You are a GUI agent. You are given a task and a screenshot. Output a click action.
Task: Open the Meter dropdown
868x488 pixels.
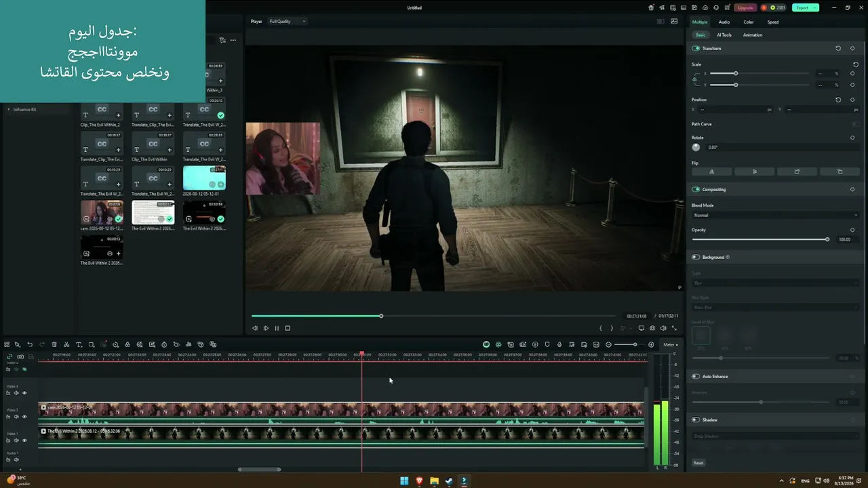671,345
